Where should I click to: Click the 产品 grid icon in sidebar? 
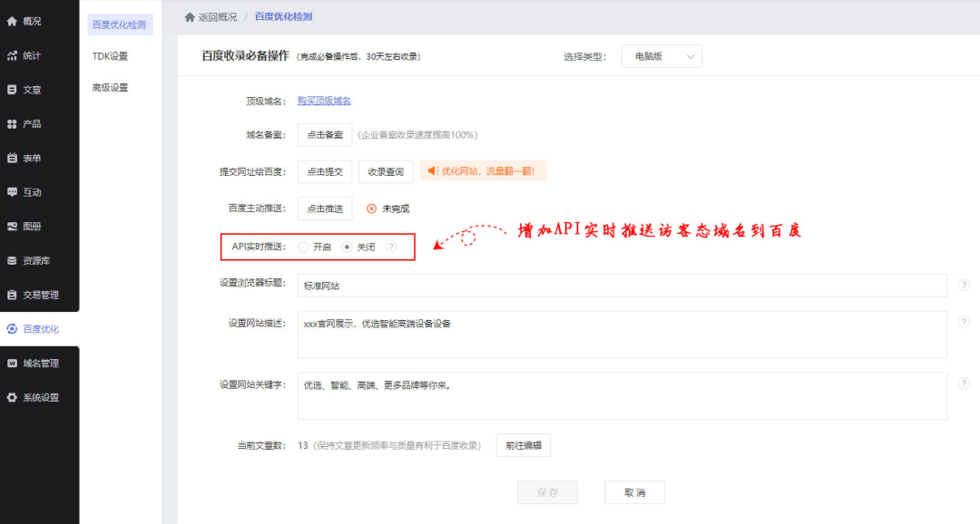pyautogui.click(x=13, y=123)
